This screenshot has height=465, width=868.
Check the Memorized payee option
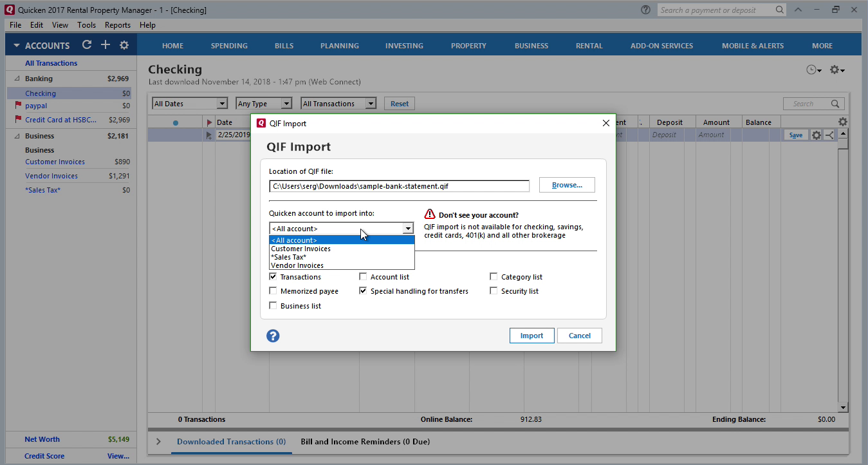coord(273,291)
